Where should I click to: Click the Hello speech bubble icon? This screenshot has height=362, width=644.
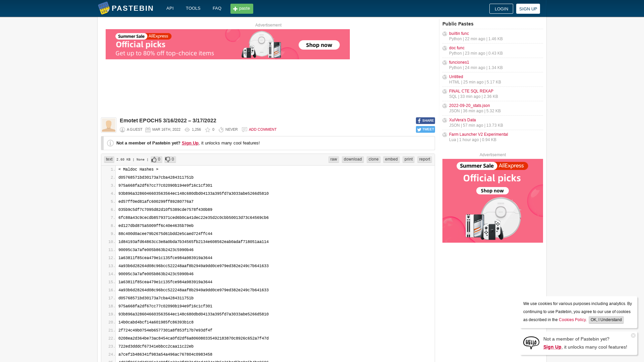click(x=531, y=343)
